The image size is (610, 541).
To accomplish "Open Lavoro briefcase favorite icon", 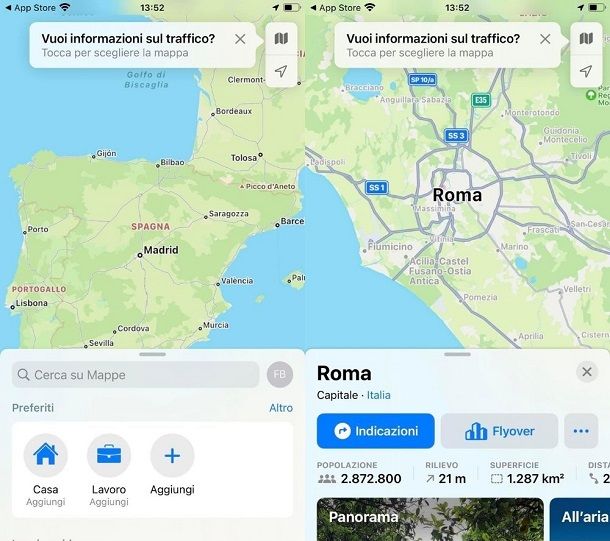I will 109,455.
